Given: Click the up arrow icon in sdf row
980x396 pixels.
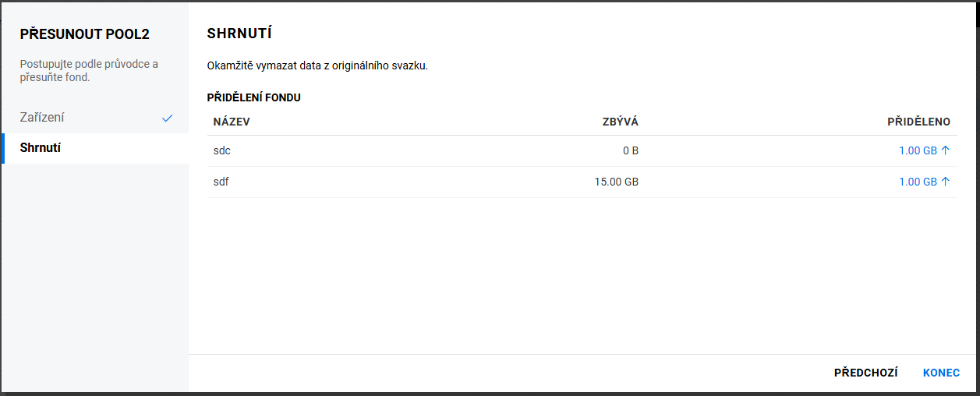Looking at the screenshot, I should tap(946, 182).
